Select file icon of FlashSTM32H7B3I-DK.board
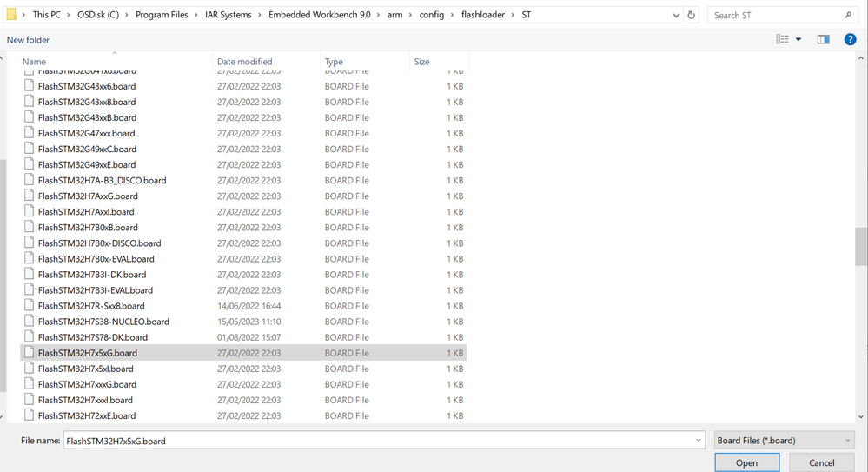The height and width of the screenshot is (472, 868). 29,274
